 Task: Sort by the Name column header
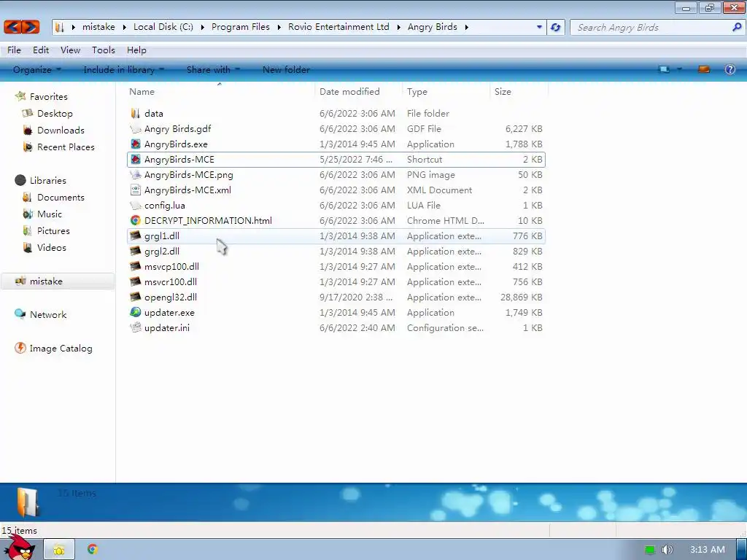coord(220,91)
